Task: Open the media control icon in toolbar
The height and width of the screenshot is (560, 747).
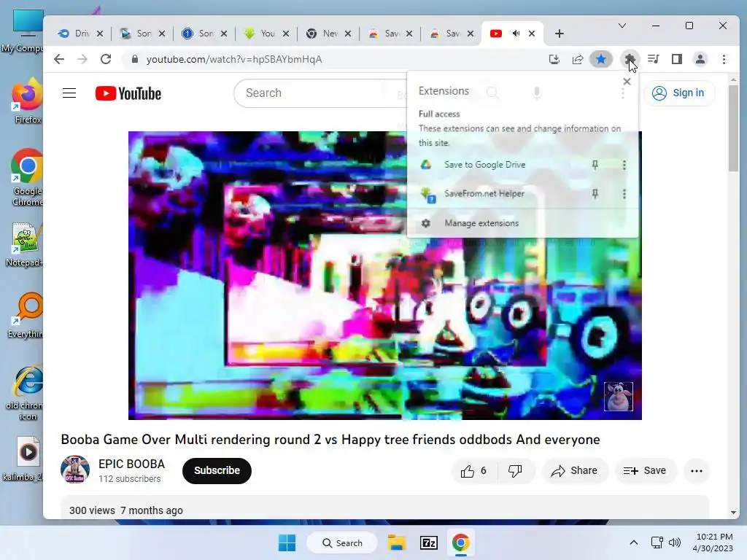Action: click(653, 59)
